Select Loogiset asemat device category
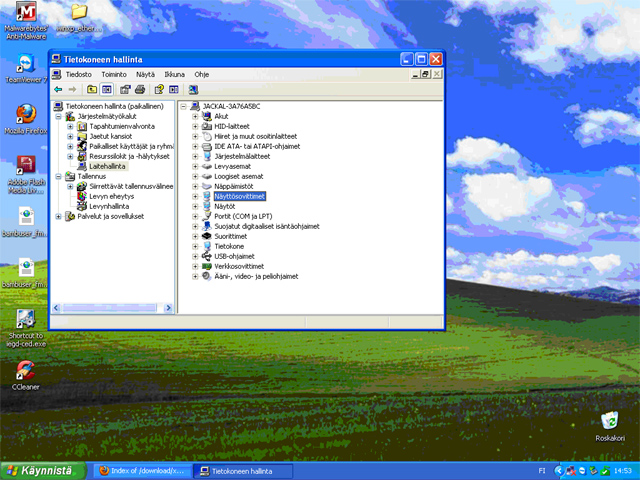 coord(239,176)
